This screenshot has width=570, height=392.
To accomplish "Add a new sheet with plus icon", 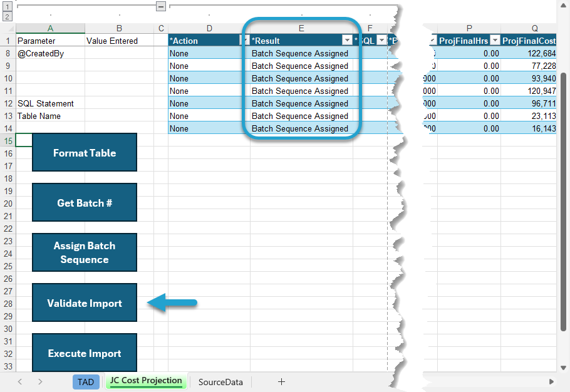I will (281, 382).
